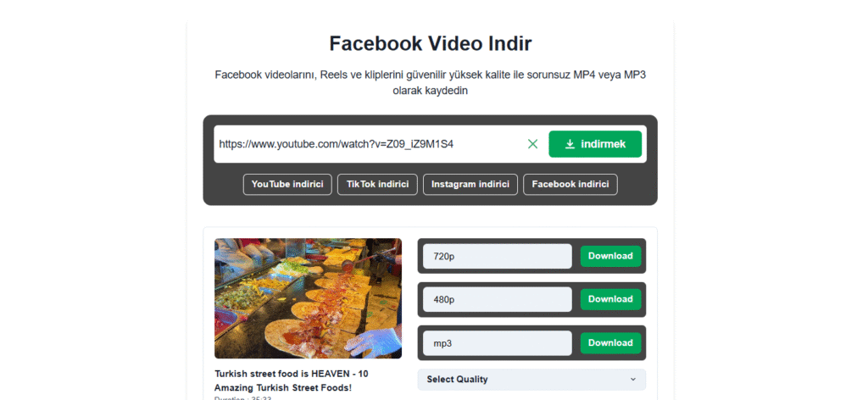The width and height of the screenshot is (868, 400).
Task: Download the 480p version
Action: pyautogui.click(x=610, y=299)
